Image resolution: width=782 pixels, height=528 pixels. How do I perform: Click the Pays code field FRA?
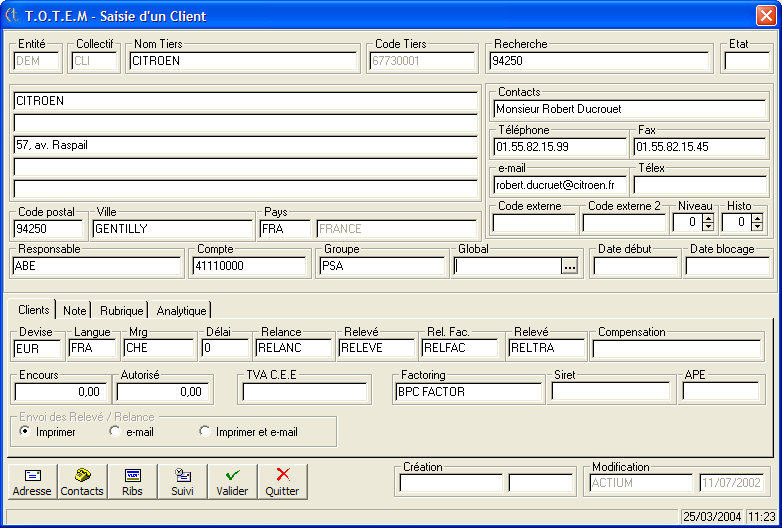tap(285, 229)
